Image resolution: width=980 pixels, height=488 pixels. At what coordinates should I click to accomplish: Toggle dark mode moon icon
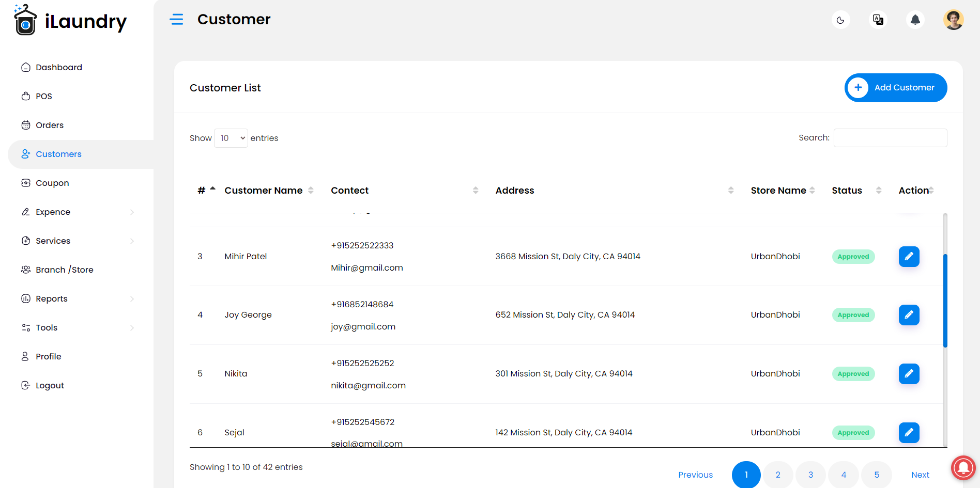click(x=840, y=20)
